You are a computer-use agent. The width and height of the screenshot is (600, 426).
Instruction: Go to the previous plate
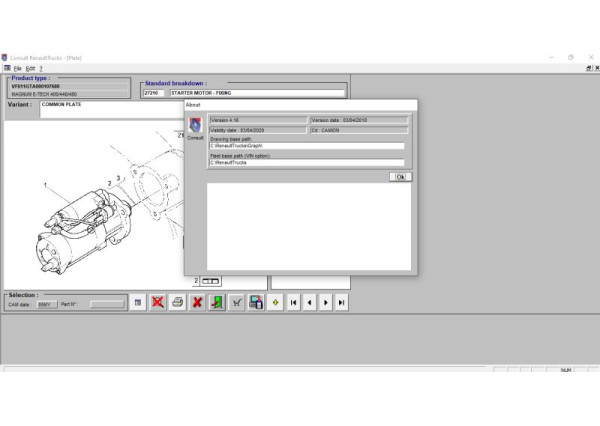pos(310,302)
